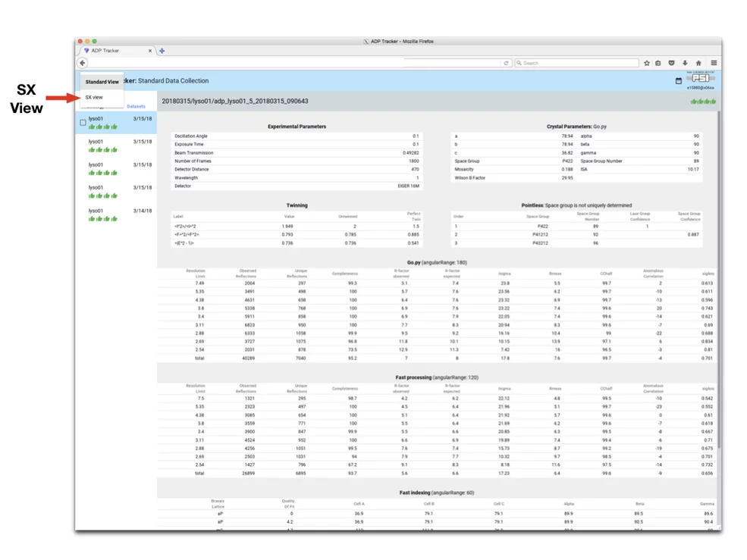Select the ADP Tracker browser tab

(117, 51)
